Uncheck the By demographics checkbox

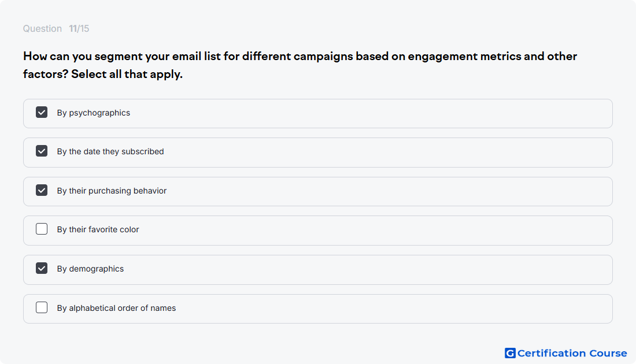[x=42, y=268]
